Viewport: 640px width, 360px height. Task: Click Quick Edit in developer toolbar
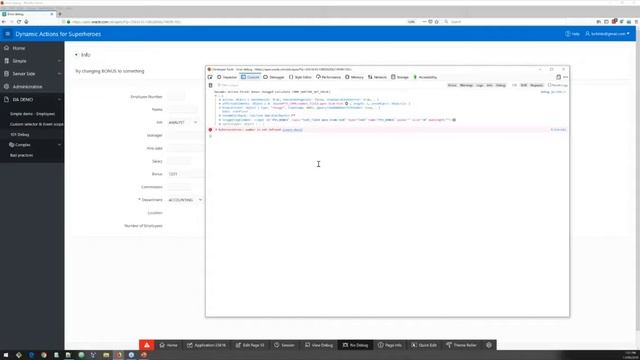(x=424, y=345)
